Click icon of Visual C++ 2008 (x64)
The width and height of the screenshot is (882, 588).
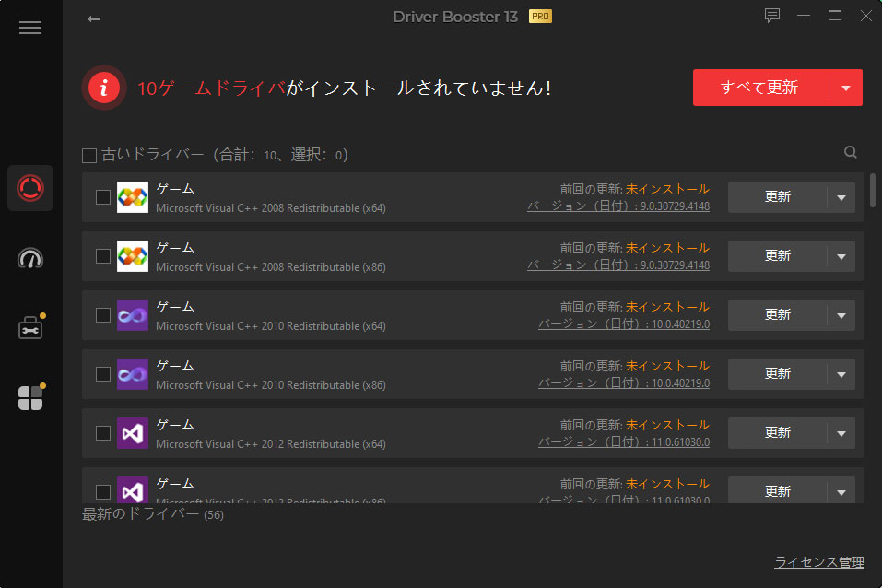tap(133, 197)
